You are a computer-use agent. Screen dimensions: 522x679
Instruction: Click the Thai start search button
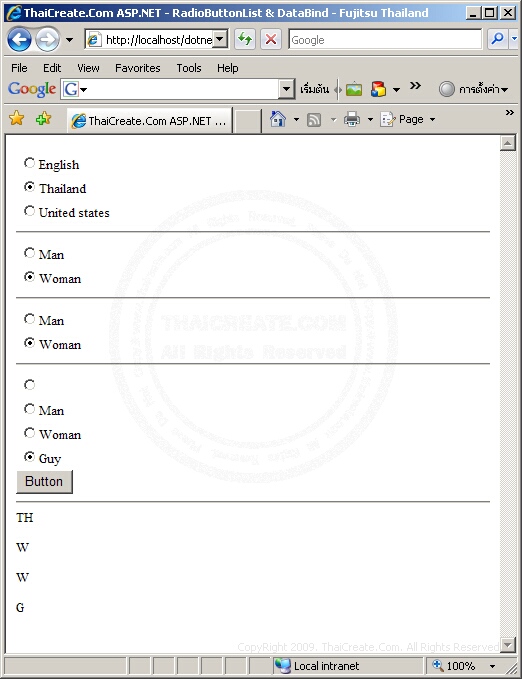coord(314,89)
